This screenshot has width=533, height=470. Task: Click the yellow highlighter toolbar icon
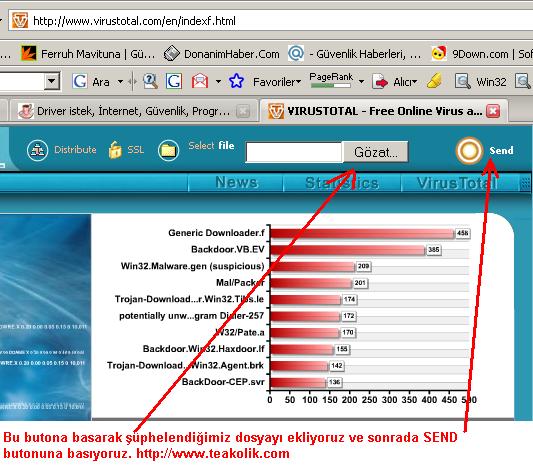coord(434,81)
